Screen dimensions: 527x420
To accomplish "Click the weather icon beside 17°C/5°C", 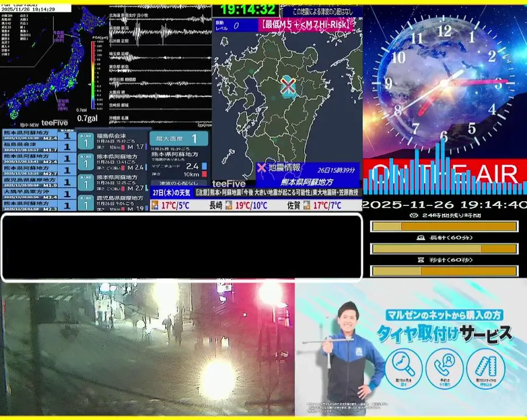I will pyautogui.click(x=155, y=205).
